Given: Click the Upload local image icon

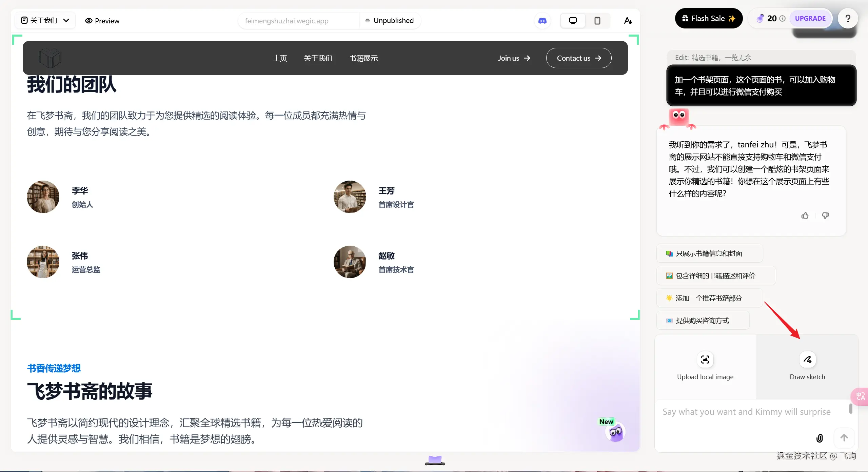Looking at the screenshot, I should click(x=705, y=360).
